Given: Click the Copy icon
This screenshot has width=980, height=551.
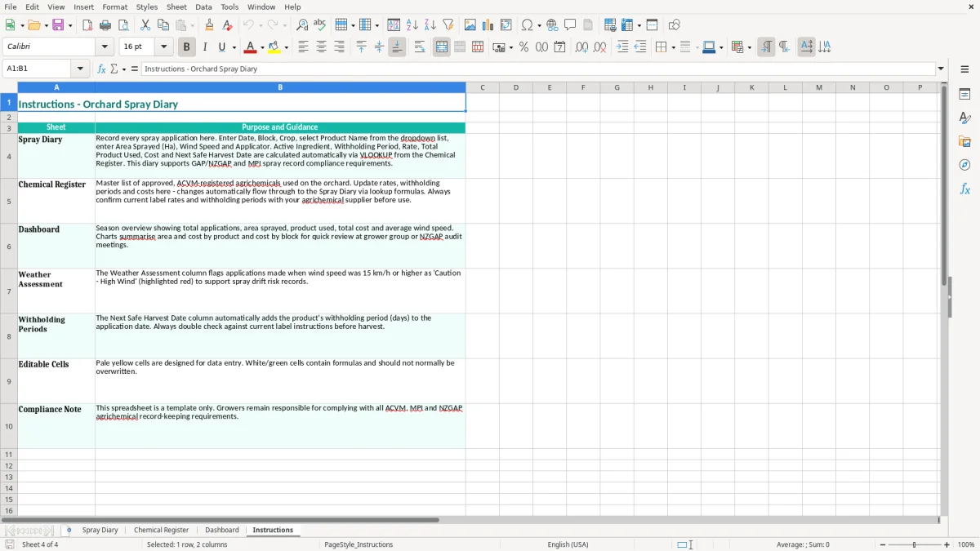Looking at the screenshot, I should click(163, 25).
